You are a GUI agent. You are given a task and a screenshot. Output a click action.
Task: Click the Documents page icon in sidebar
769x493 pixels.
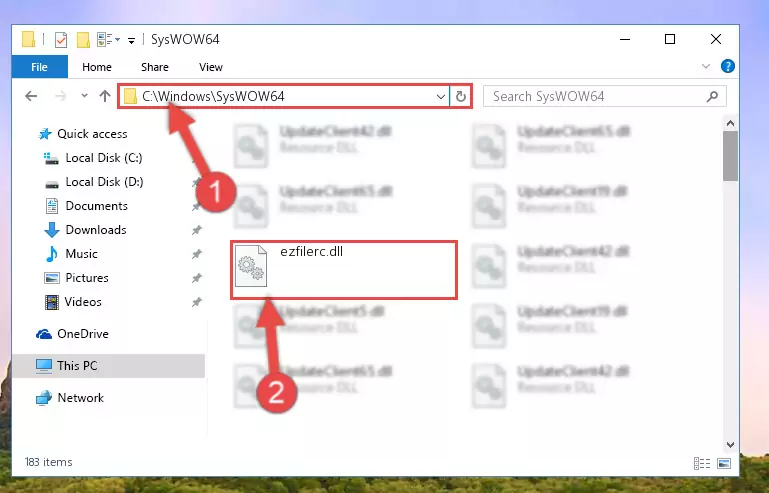pyautogui.click(x=51, y=206)
